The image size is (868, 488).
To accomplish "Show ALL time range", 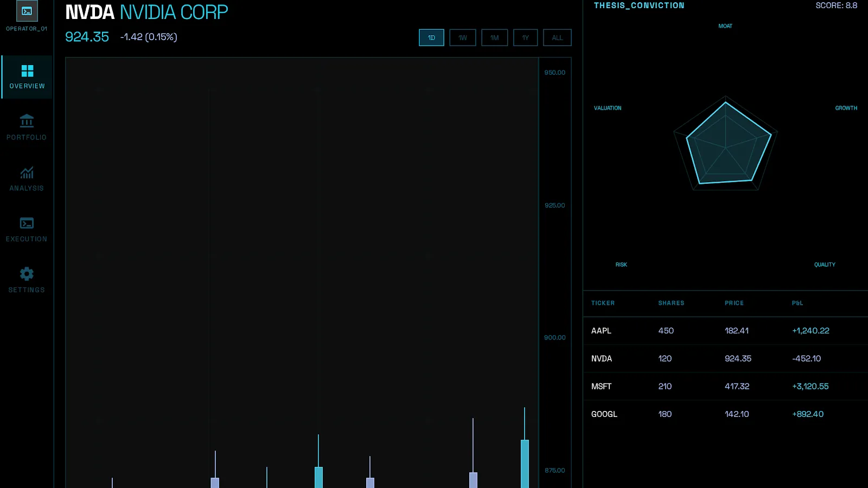I will [x=557, y=37].
